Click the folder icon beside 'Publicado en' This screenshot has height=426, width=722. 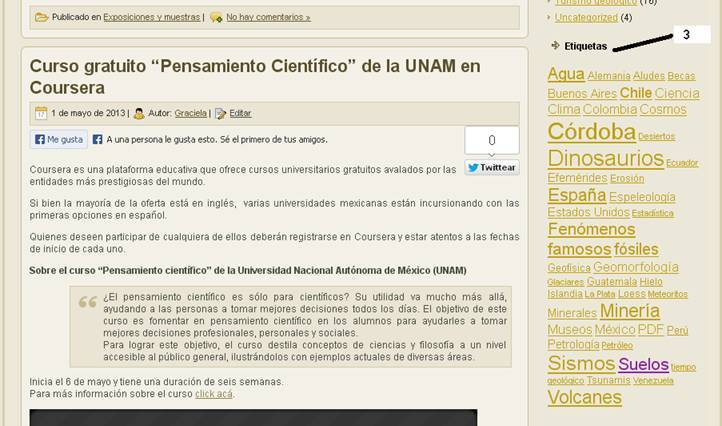pyautogui.click(x=41, y=17)
